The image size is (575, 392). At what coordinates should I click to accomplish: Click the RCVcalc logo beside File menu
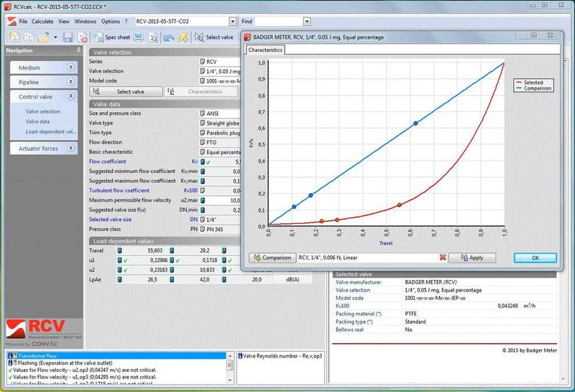click(12, 22)
